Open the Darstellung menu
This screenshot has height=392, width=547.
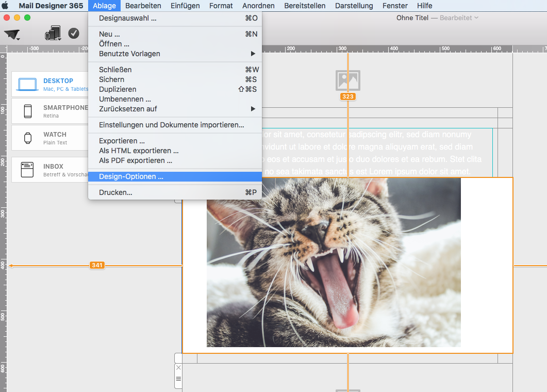point(354,6)
